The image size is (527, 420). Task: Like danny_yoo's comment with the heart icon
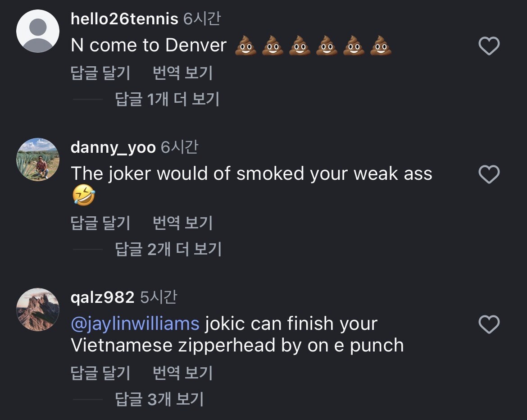click(489, 174)
